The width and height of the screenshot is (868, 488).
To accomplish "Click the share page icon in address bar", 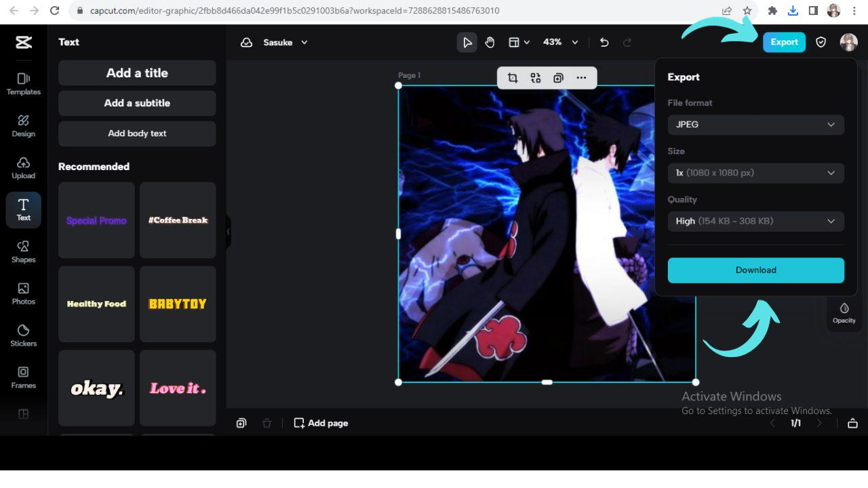I will 727,11.
